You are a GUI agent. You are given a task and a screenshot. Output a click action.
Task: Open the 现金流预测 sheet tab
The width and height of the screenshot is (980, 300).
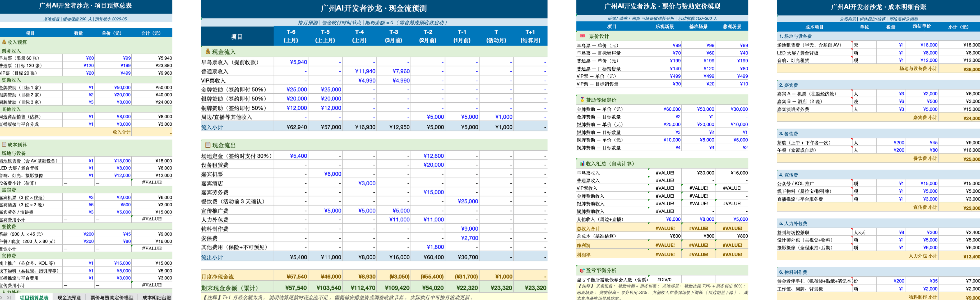[69, 297]
